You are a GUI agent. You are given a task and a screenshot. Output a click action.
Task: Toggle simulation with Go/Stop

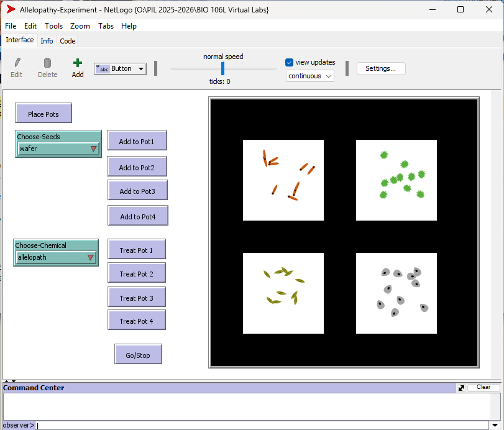coord(138,354)
